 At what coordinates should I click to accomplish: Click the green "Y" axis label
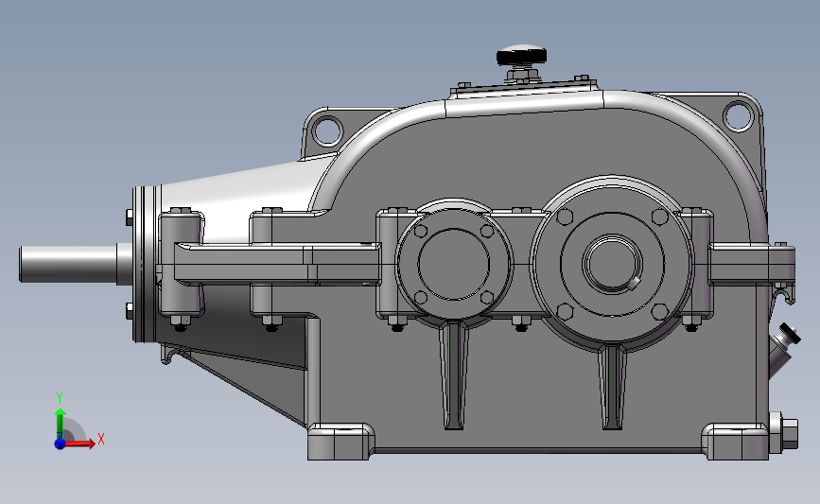pos(60,398)
